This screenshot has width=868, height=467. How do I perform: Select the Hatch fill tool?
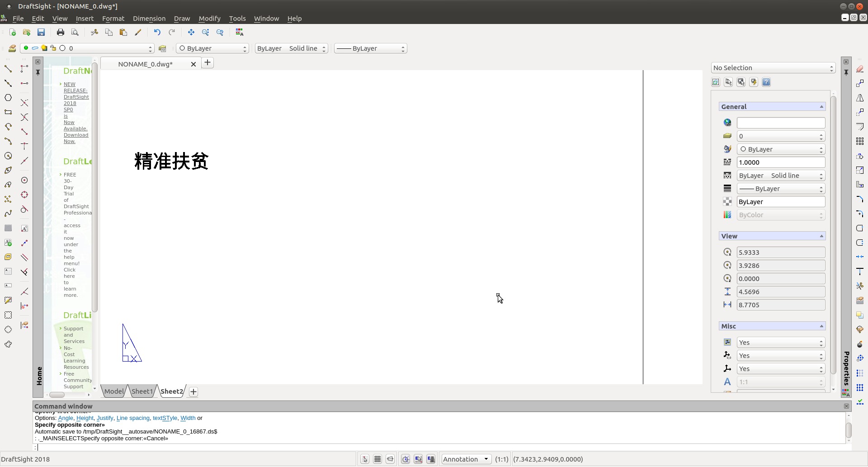(x=8, y=228)
